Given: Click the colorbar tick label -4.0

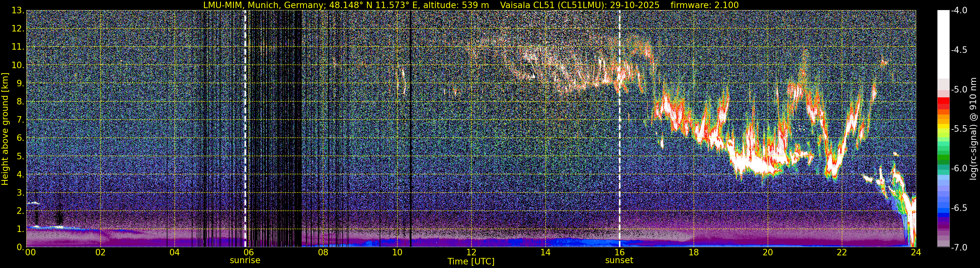Looking at the screenshot, I should pos(959,11).
